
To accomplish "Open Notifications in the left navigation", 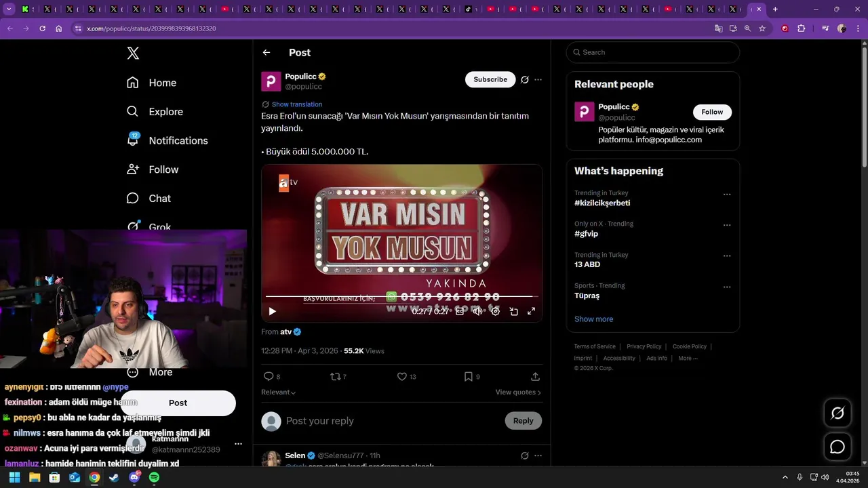I will [167, 140].
